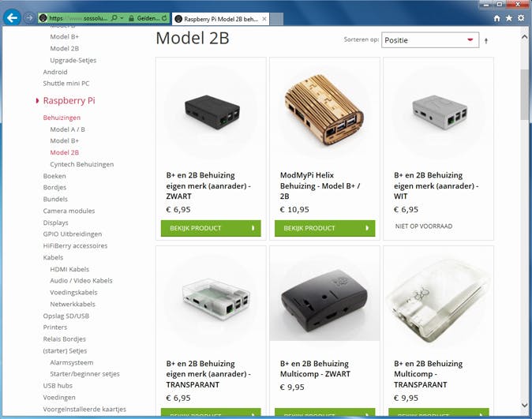Open HiFiBerry accessoires sidebar category
532x419 pixels.
pyautogui.click(x=75, y=246)
